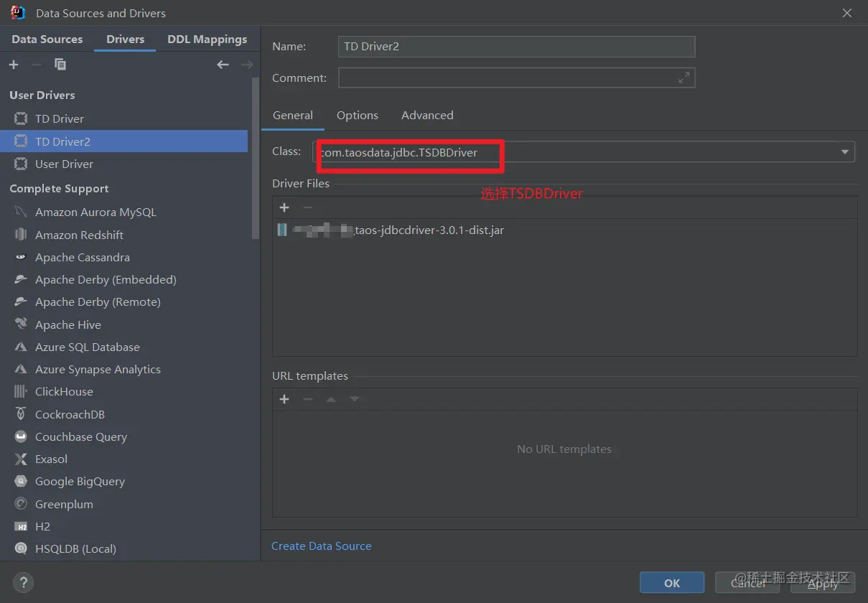Open help with question mark icon
The width and height of the screenshot is (868, 603).
pyautogui.click(x=24, y=582)
